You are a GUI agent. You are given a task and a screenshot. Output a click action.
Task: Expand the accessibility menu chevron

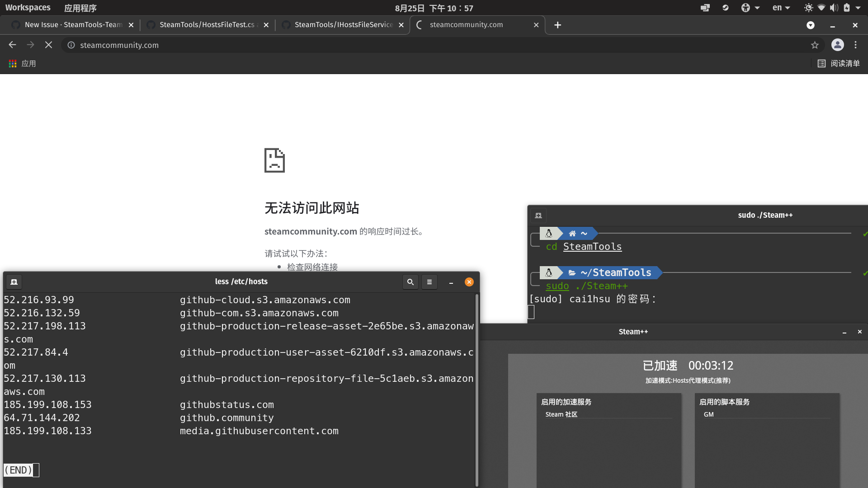click(x=758, y=8)
